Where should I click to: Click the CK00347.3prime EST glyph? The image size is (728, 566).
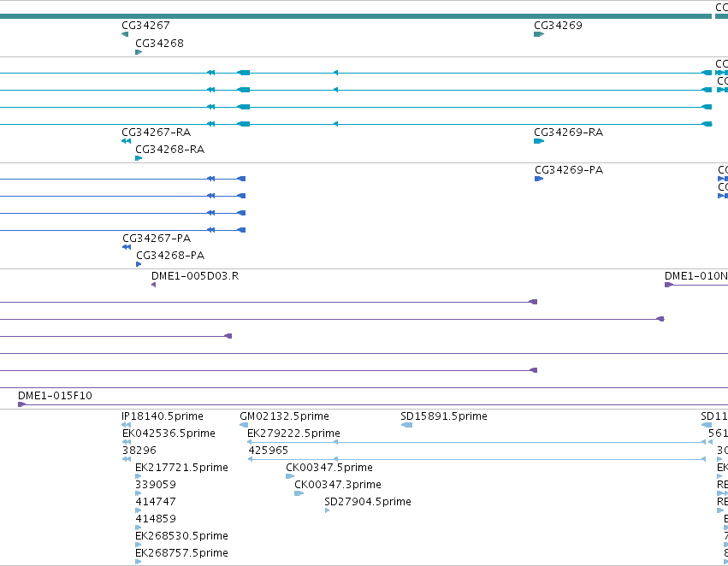pos(299,493)
